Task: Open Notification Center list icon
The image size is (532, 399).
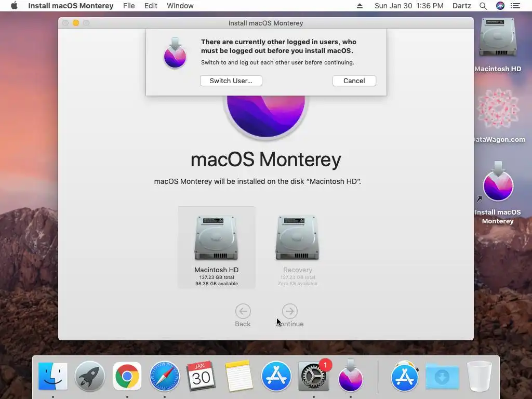Action: 515,6
